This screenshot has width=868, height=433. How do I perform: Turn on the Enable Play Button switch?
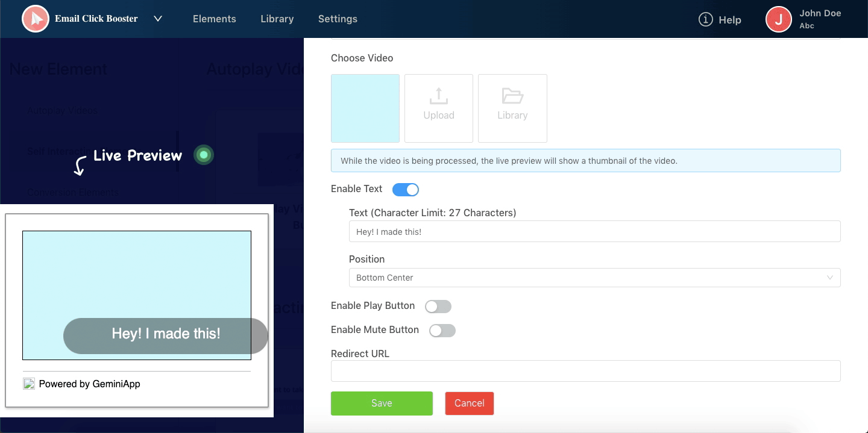[x=438, y=307]
